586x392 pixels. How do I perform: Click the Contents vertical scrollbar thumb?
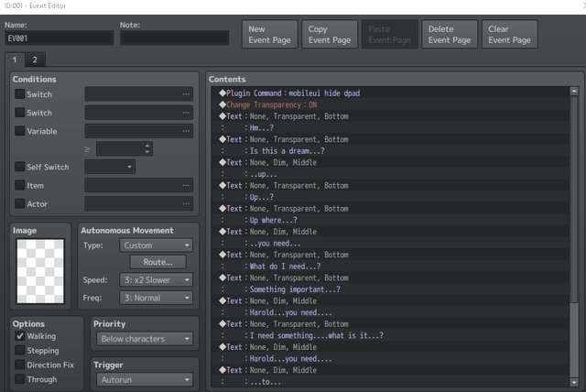click(x=574, y=200)
